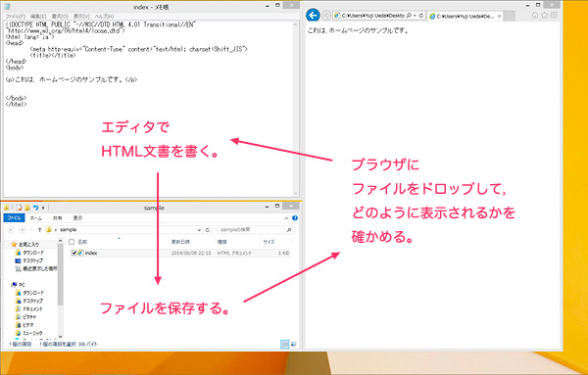Sort by 名前 column header
This screenshot has width=588, height=375.
click(82, 242)
